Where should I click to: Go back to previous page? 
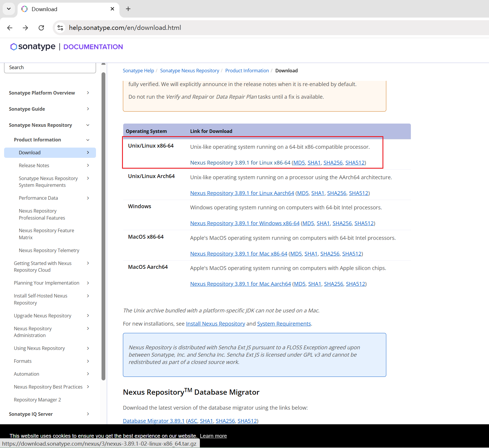[x=10, y=28]
